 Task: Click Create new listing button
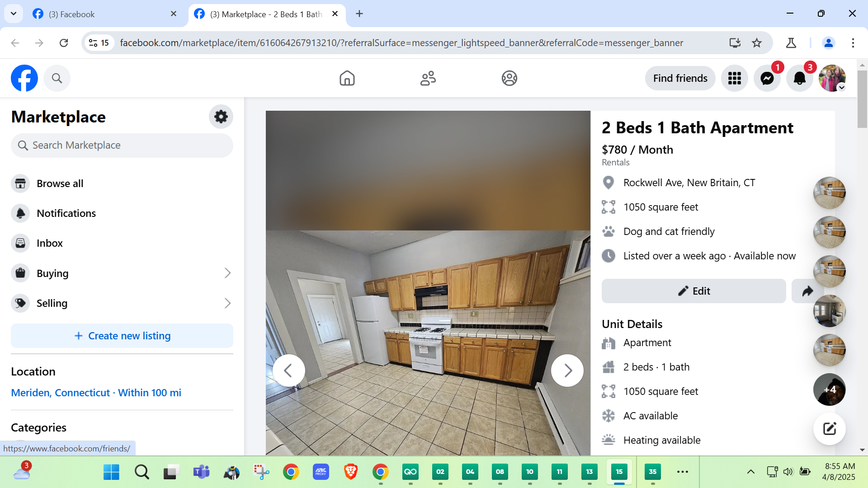(122, 336)
